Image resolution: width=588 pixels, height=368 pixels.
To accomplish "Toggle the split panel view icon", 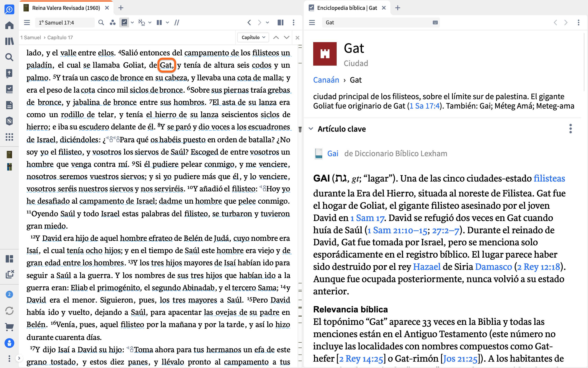I will (280, 23).
